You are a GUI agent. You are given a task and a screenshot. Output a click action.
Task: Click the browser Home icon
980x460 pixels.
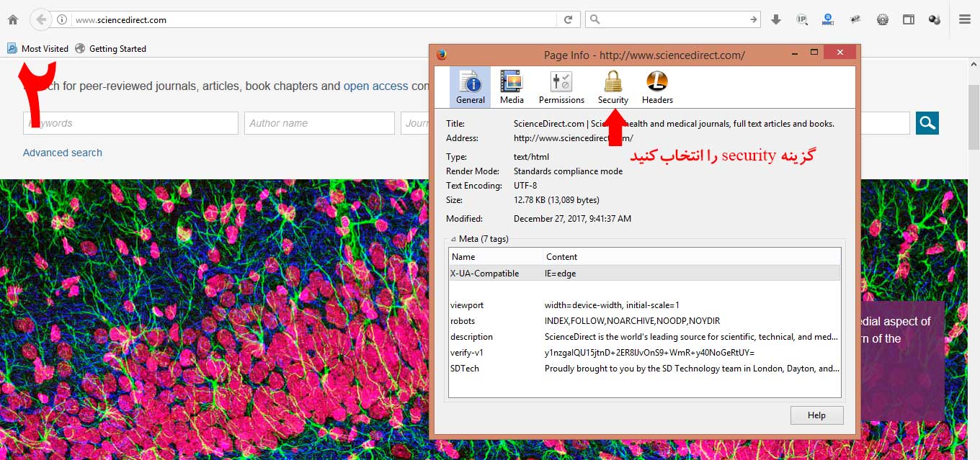point(12,19)
